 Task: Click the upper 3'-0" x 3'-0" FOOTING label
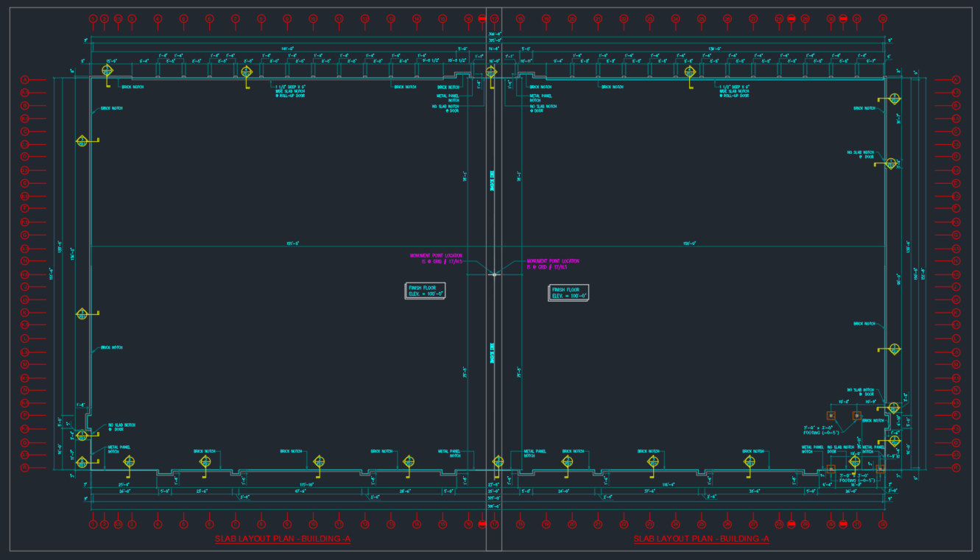coord(818,430)
